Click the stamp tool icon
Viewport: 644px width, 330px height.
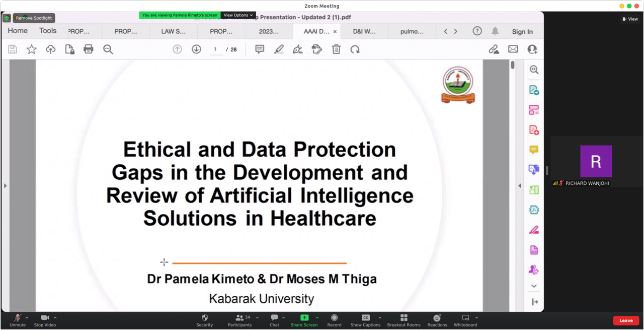(317, 49)
